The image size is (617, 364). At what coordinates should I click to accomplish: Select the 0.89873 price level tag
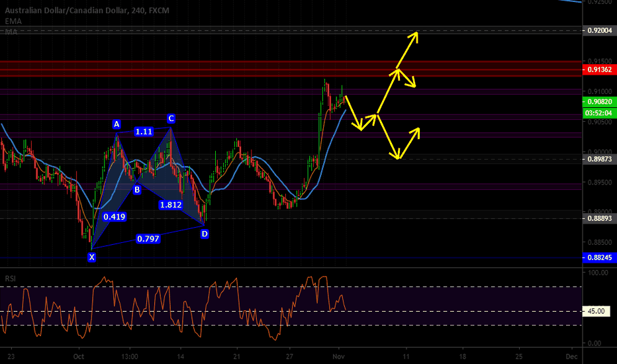tap(599, 159)
